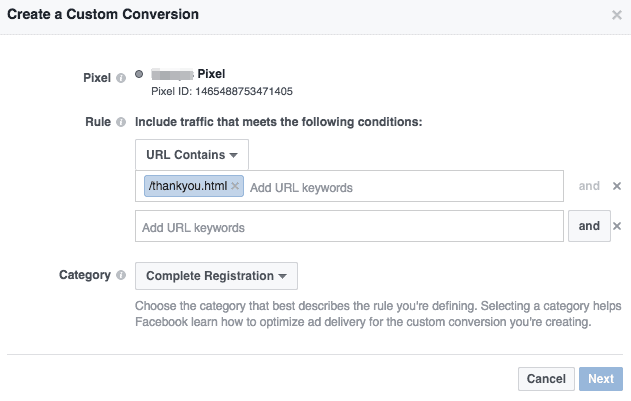Screen dimensions: 631x401
Task: Remove the /thankyou.html keyword tag
Action: coord(235,186)
